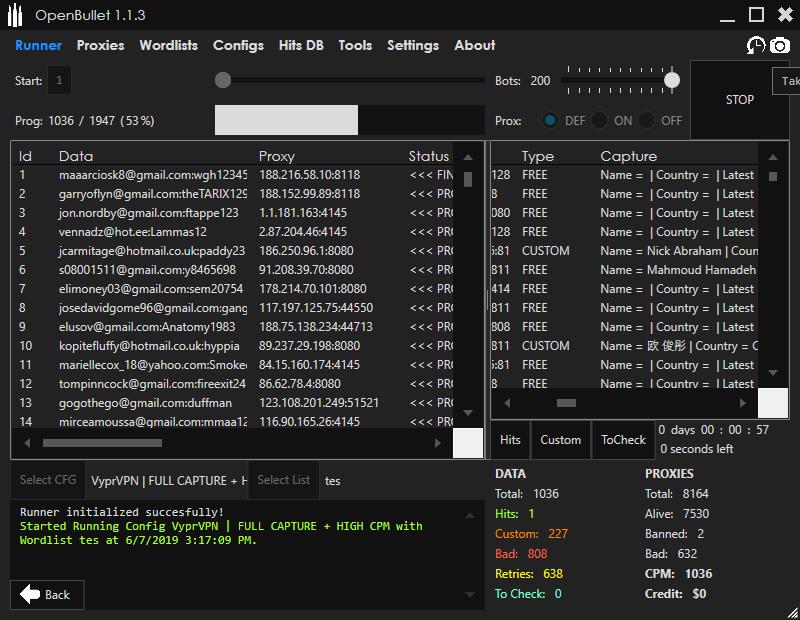Click the Hits count label
Viewport: 800px width, 620px height.
point(514,514)
